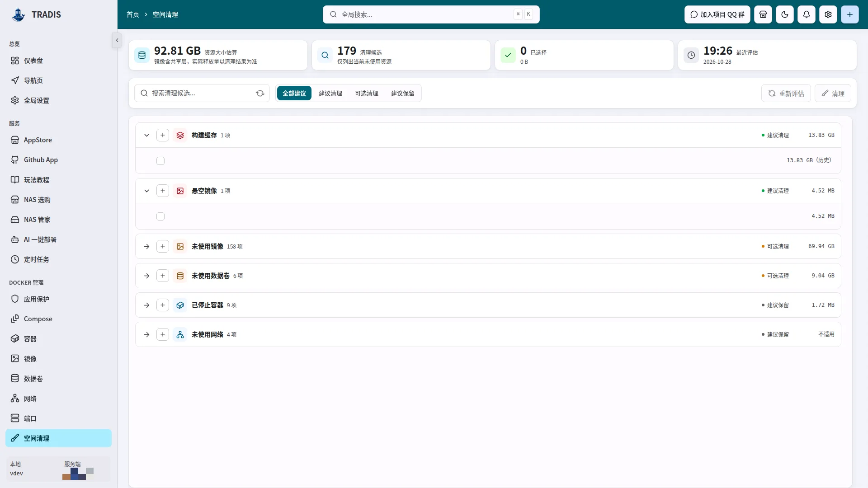Image resolution: width=868 pixels, height=488 pixels.
Task: Click the 未使用网络 network icon
Action: tap(180, 334)
